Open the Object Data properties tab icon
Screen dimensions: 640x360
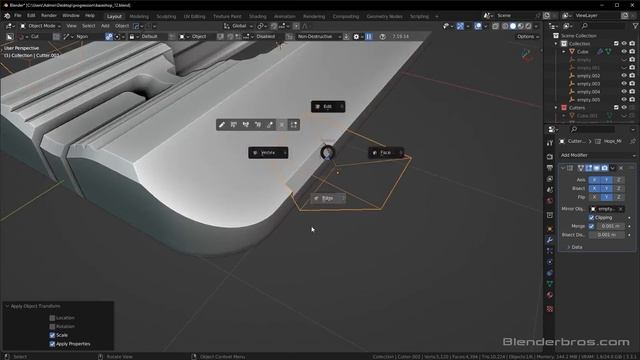[550, 284]
